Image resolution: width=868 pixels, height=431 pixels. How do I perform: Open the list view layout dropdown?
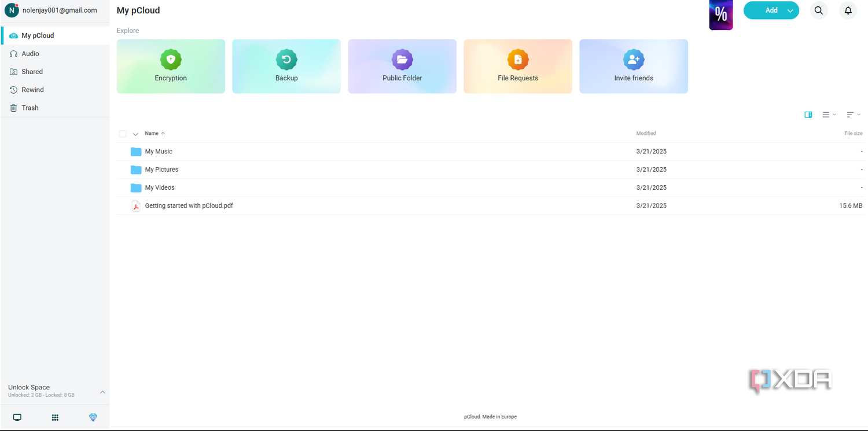click(829, 115)
